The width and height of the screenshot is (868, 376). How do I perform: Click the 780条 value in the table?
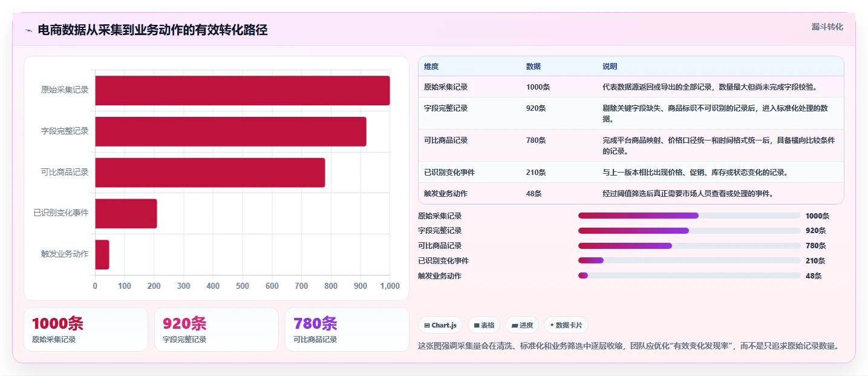pos(536,140)
